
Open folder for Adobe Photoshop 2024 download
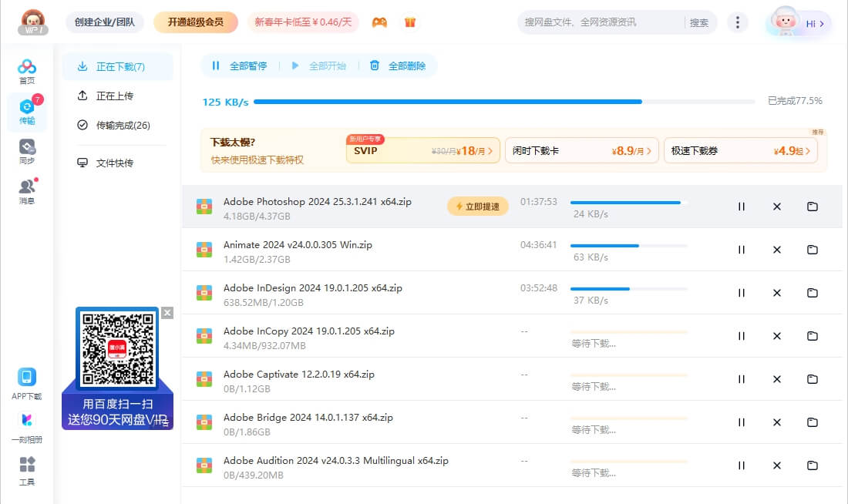click(813, 207)
